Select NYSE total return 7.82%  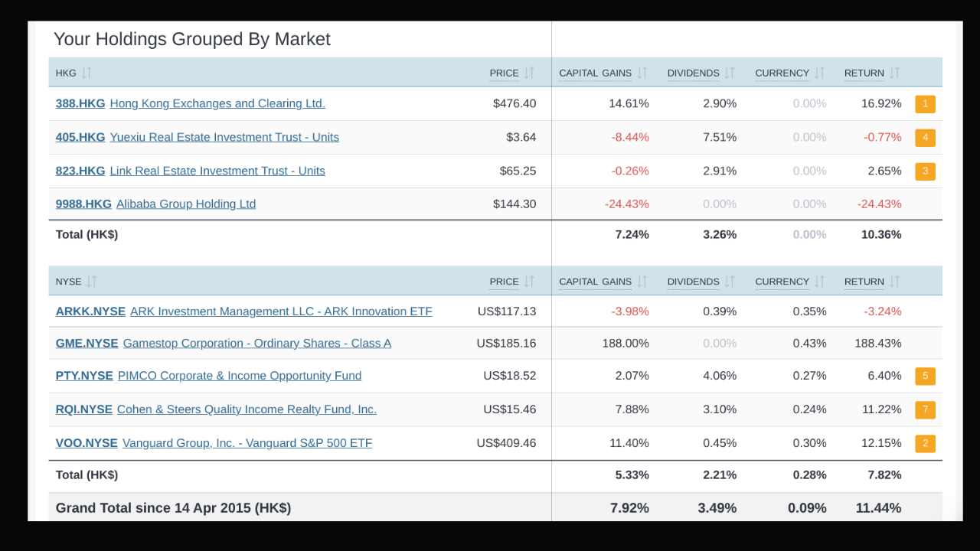click(x=885, y=475)
